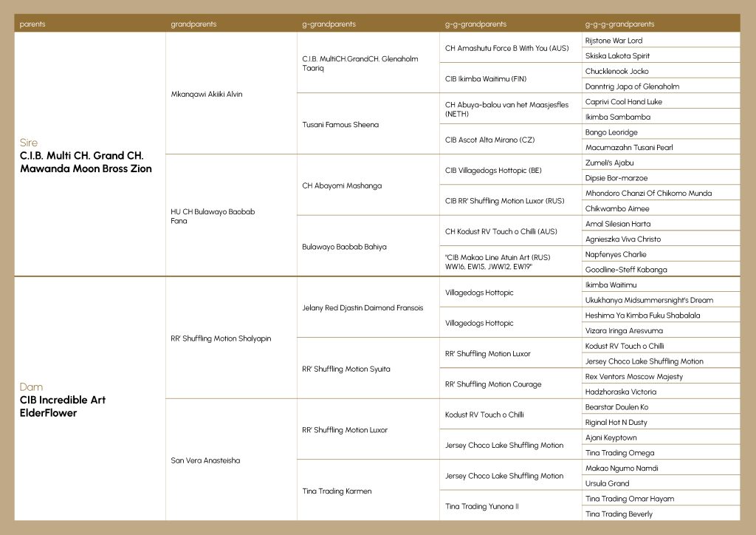Select grandparent 'Mkanqawi Akiiki Alvin'
The height and width of the screenshot is (535, 756).
pyautogui.click(x=207, y=94)
